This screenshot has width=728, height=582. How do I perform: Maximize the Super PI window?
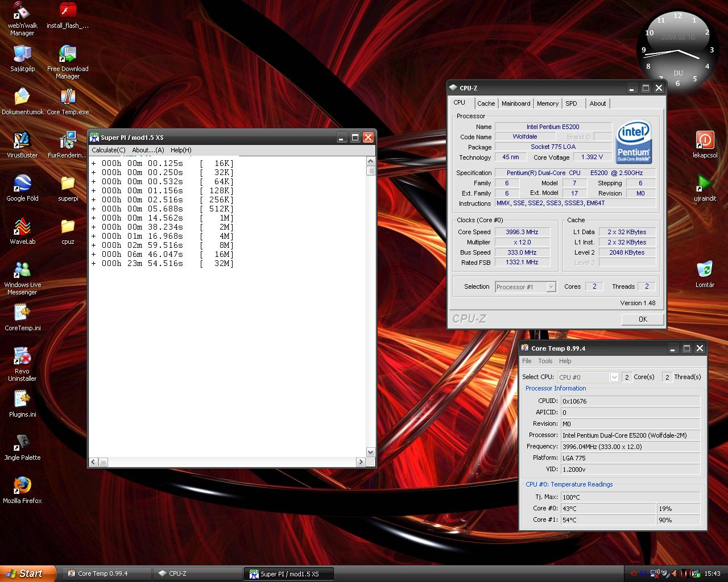click(x=355, y=138)
